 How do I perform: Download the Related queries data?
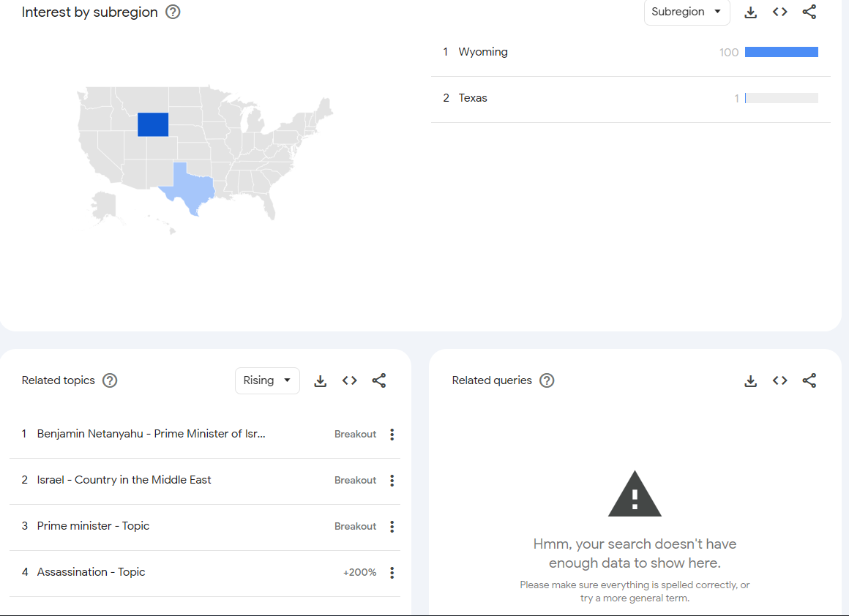tap(750, 381)
